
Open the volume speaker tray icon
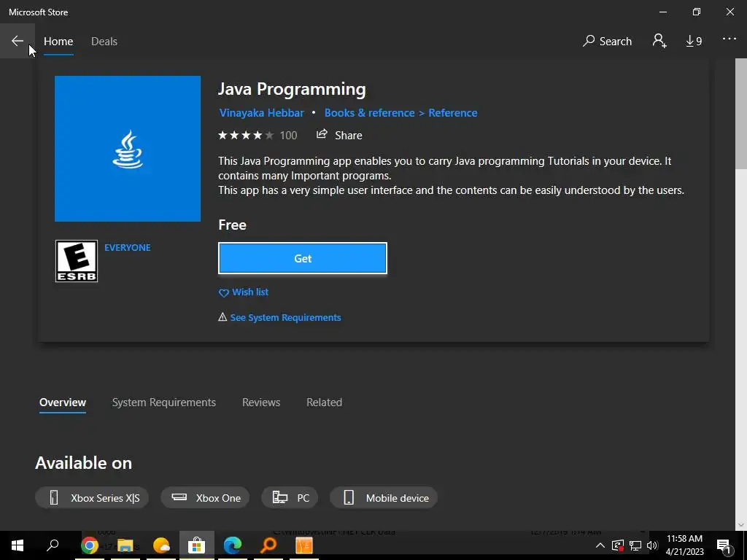pyautogui.click(x=652, y=545)
